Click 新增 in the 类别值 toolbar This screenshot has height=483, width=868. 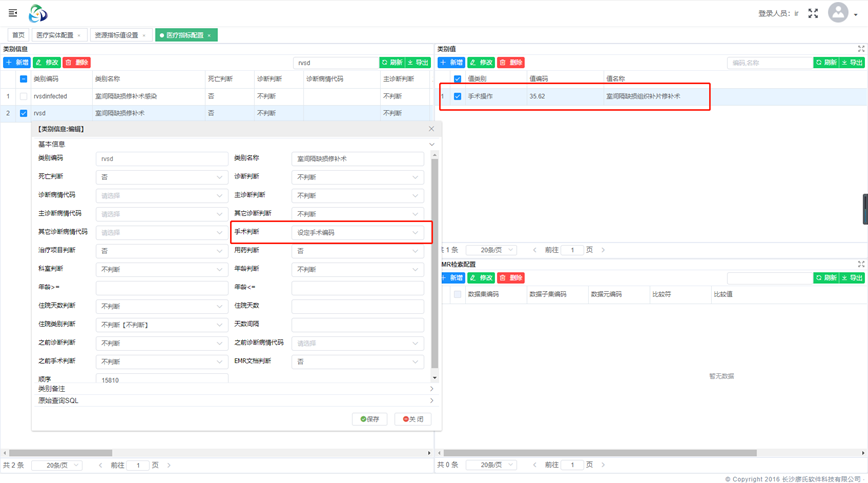(x=451, y=63)
